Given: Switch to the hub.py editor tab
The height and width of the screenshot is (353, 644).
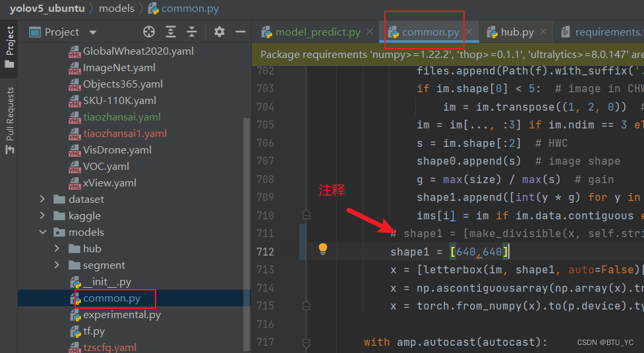Looking at the screenshot, I should pos(517,32).
